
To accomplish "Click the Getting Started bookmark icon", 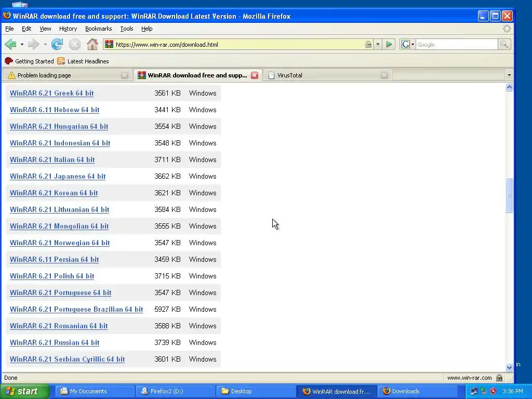I will pyautogui.click(x=9, y=61).
